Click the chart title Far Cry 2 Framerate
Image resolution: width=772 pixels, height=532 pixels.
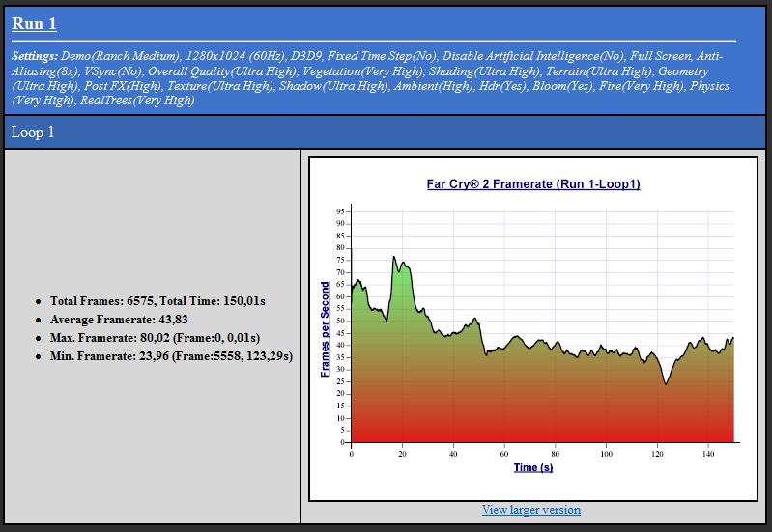point(533,184)
